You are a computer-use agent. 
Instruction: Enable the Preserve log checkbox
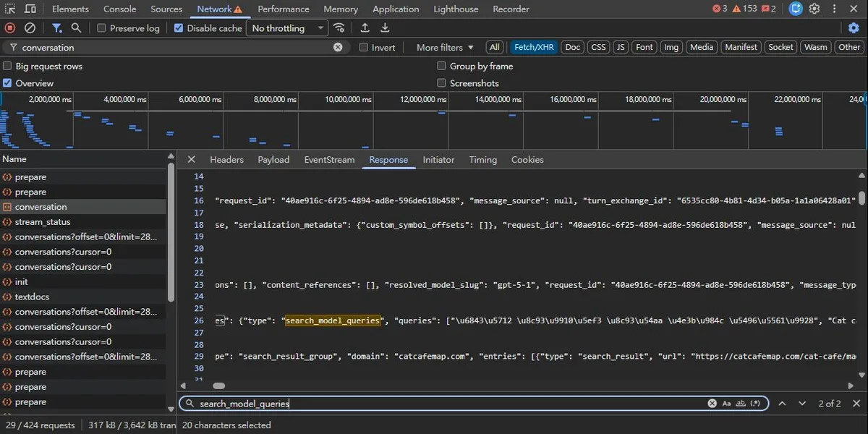click(x=101, y=28)
